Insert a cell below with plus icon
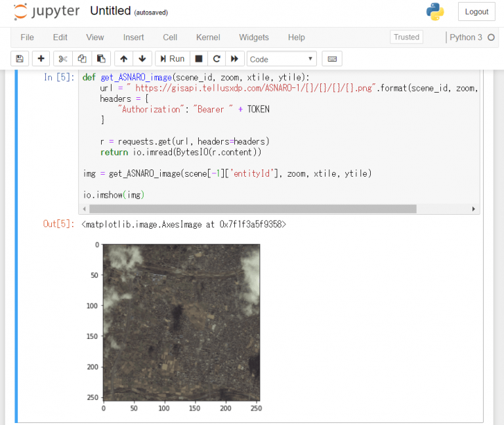 (x=41, y=59)
